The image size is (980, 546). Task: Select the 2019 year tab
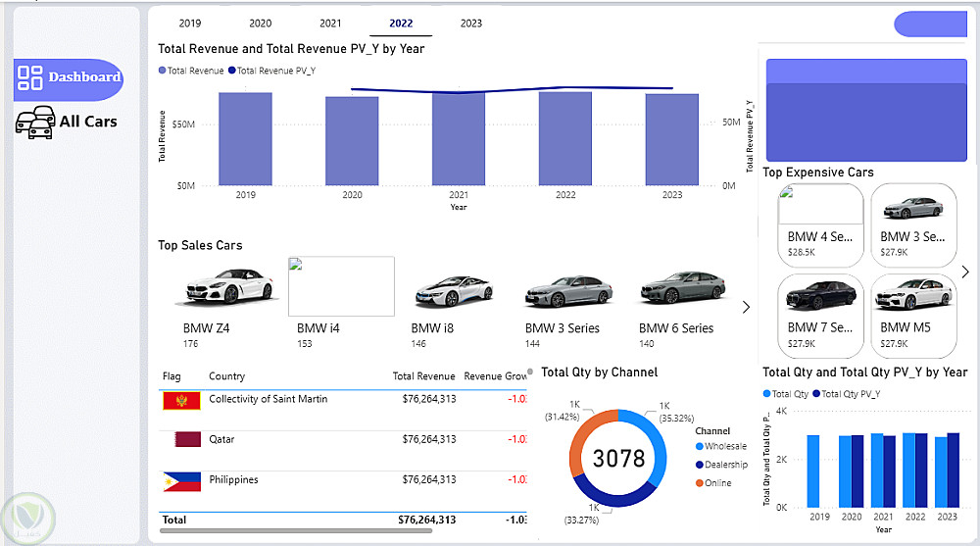[x=190, y=24]
